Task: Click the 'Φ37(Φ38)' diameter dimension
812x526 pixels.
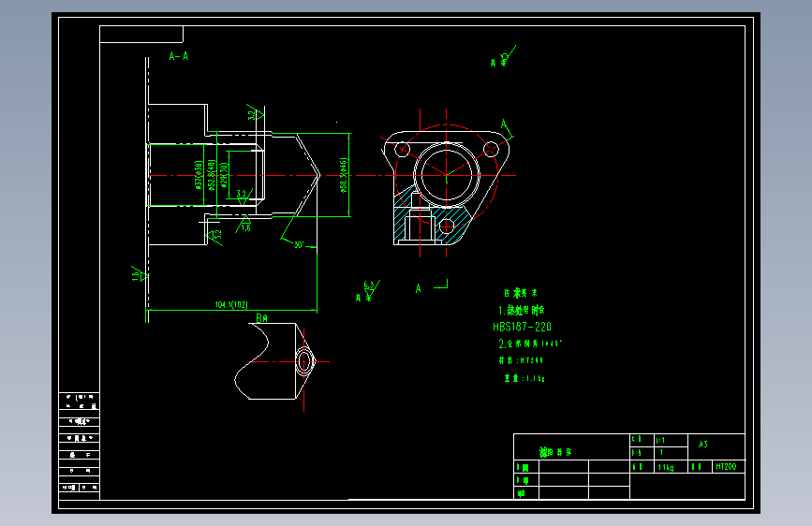Action: pyautogui.click(x=198, y=175)
